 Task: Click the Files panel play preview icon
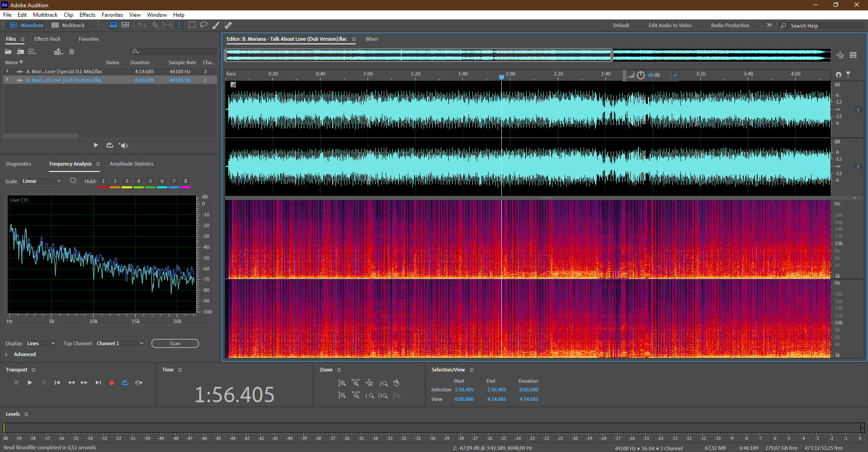[96, 145]
